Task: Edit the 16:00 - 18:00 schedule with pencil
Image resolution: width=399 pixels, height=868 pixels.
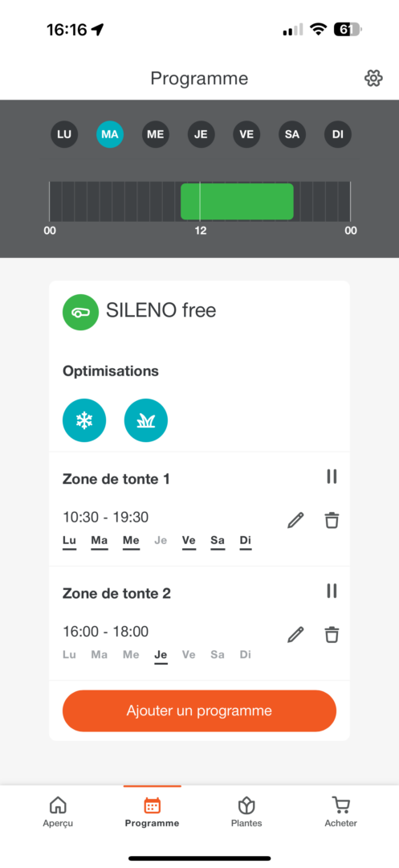Action: coord(295,634)
